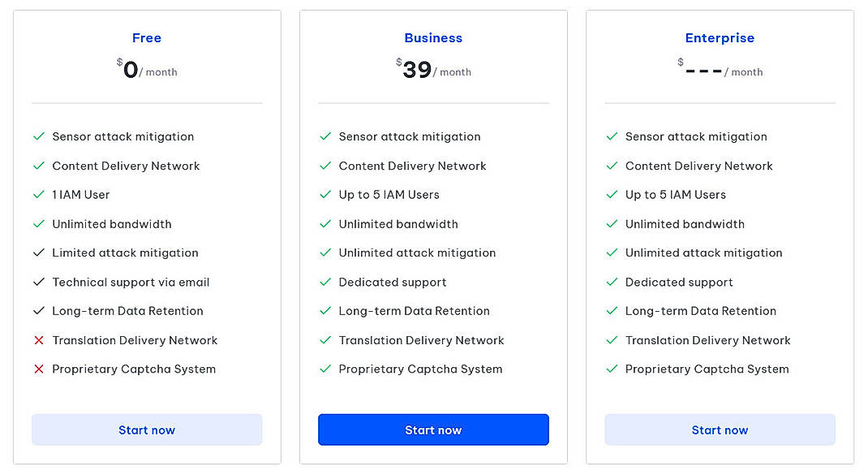868x475 pixels.
Task: Click the checkmark beside Proprietary Captcha System in Enterprise plan
Action: tap(612, 369)
